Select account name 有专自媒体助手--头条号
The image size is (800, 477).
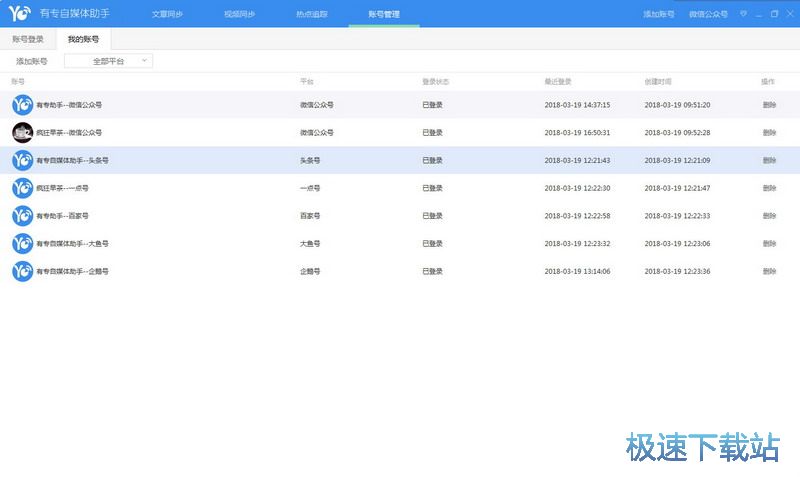(72, 160)
